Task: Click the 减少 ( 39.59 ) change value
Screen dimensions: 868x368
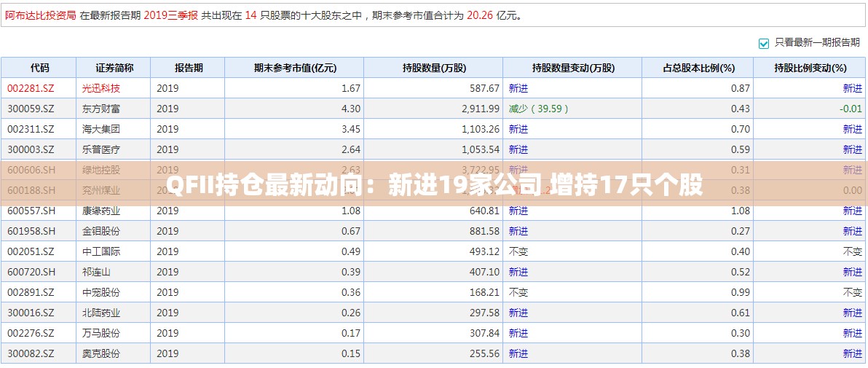Action: click(x=539, y=109)
